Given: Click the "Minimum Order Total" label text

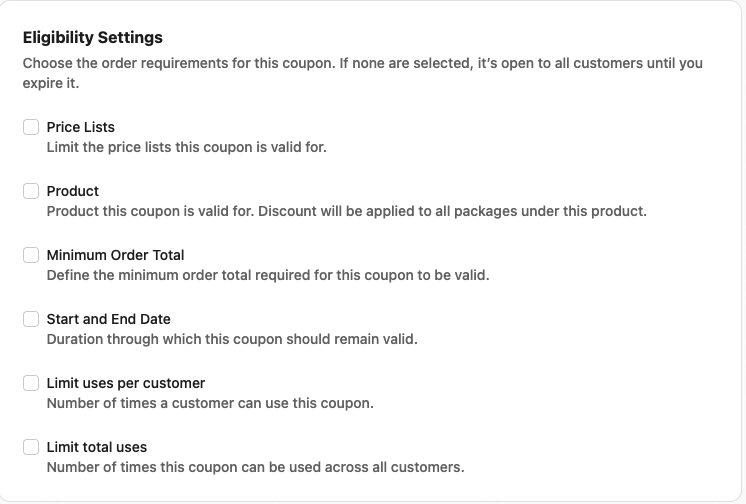Looking at the screenshot, I should 116,255.
